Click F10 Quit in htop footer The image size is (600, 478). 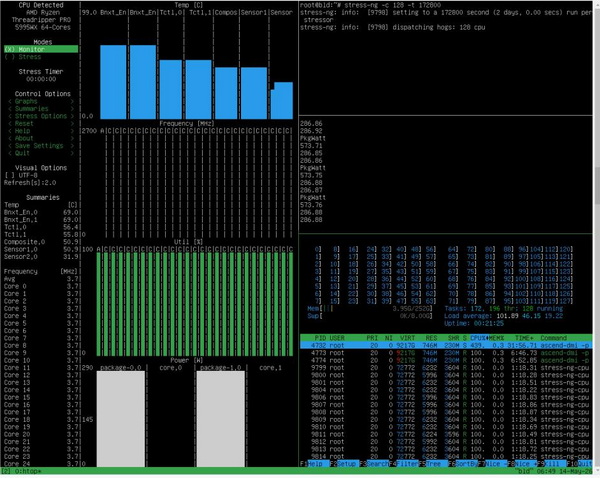point(581,463)
